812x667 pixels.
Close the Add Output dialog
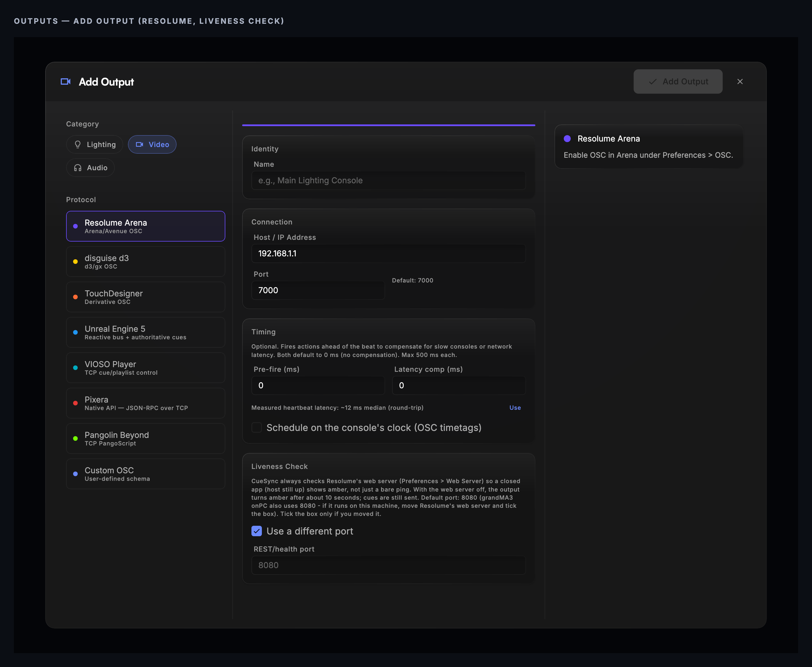coord(740,81)
